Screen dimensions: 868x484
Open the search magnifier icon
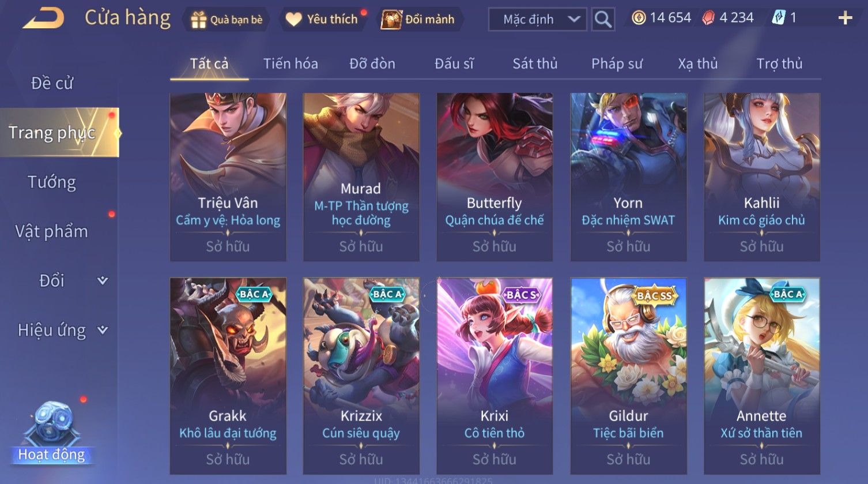[603, 20]
